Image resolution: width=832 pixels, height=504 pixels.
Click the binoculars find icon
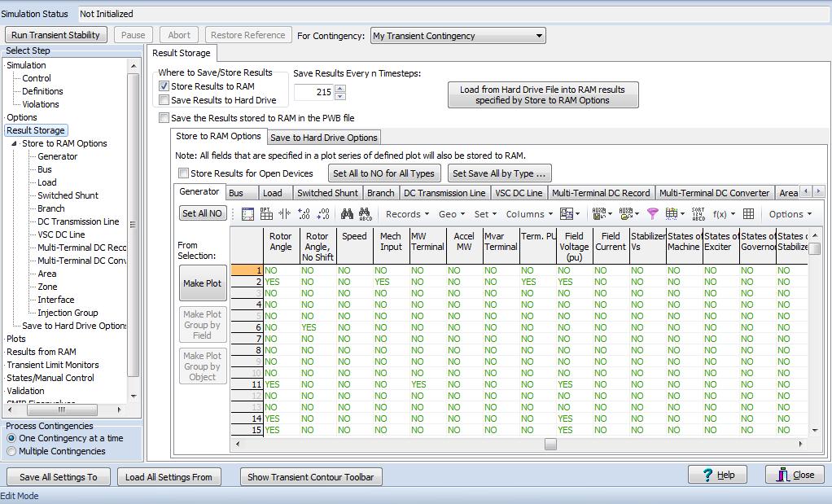click(x=347, y=214)
